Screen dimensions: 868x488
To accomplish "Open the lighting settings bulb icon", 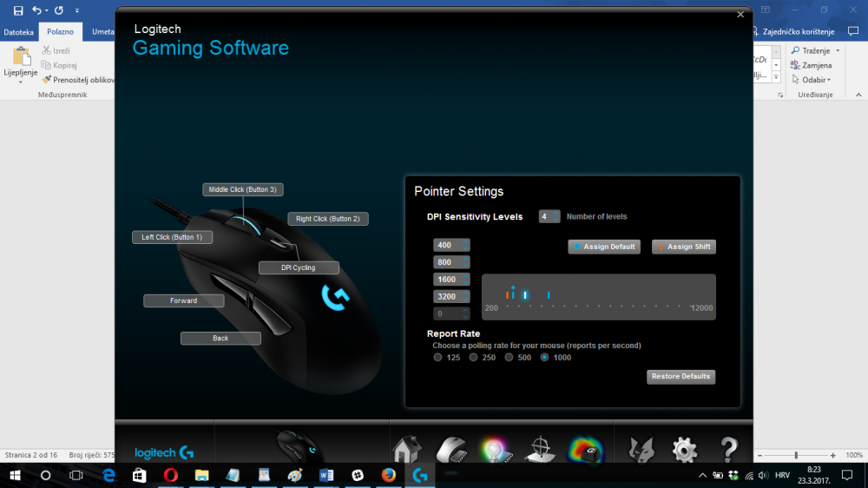I will point(496,450).
